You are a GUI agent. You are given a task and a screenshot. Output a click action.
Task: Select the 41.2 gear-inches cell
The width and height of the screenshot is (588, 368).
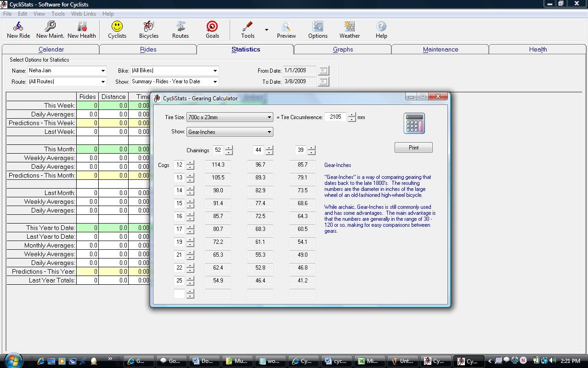302,281
